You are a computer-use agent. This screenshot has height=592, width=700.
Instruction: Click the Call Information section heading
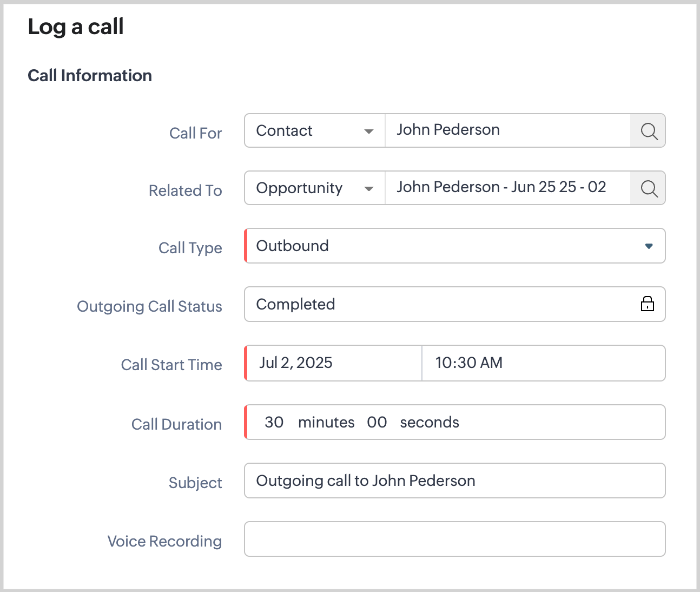(x=90, y=76)
